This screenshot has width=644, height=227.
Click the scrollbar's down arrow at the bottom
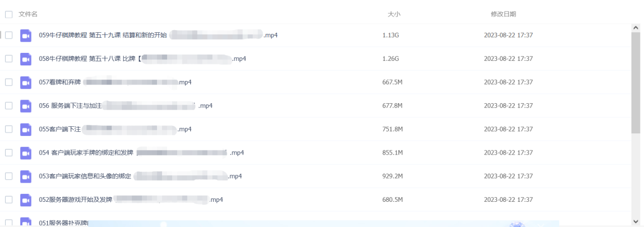(636, 221)
